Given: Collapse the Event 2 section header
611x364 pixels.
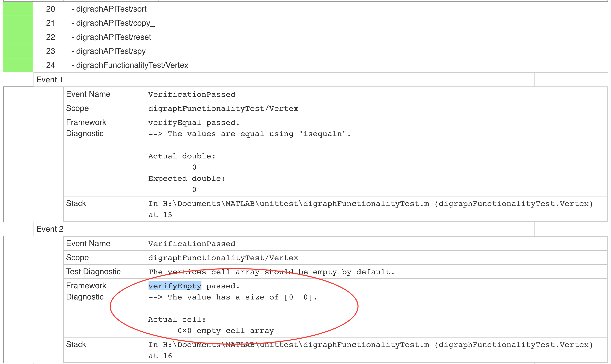Looking at the screenshot, I should click(x=50, y=229).
